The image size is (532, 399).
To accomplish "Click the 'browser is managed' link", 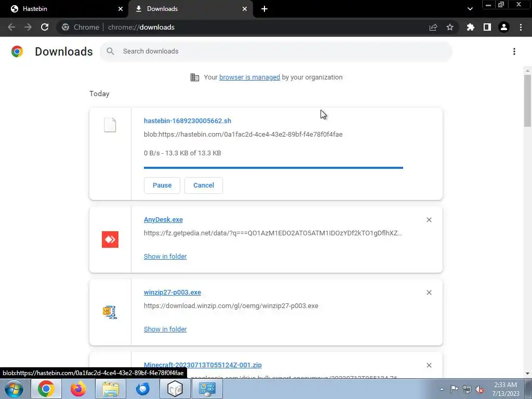I will pos(250,77).
